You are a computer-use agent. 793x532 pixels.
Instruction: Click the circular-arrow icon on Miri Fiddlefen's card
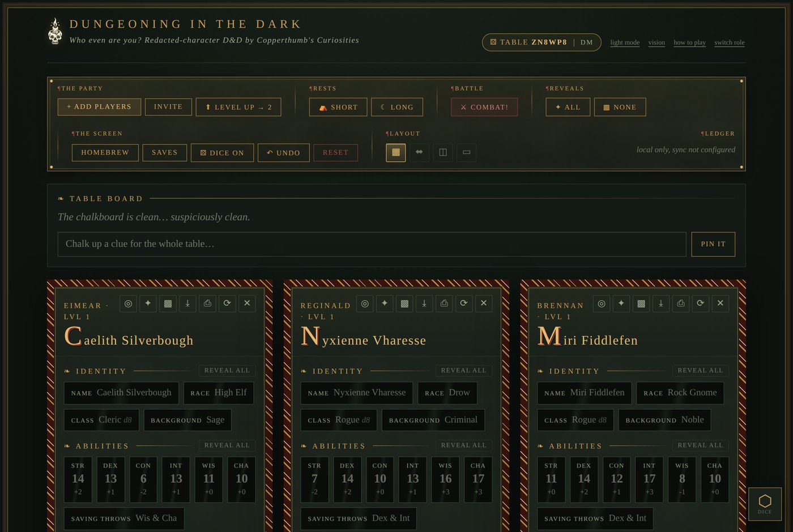pos(701,303)
